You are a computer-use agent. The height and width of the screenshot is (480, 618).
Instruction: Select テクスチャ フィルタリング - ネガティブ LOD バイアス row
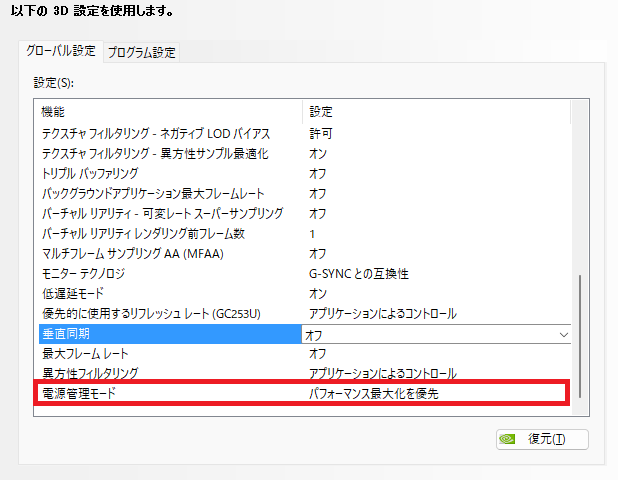[x=305, y=134]
